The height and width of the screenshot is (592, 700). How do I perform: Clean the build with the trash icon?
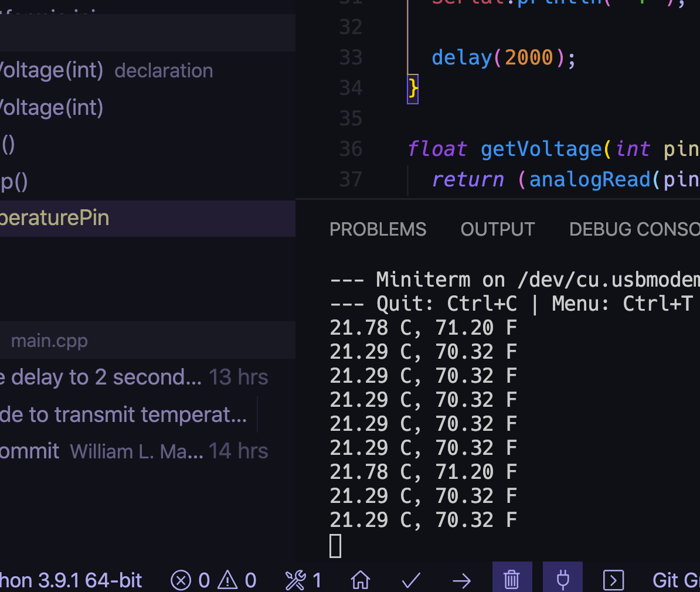[x=512, y=580]
